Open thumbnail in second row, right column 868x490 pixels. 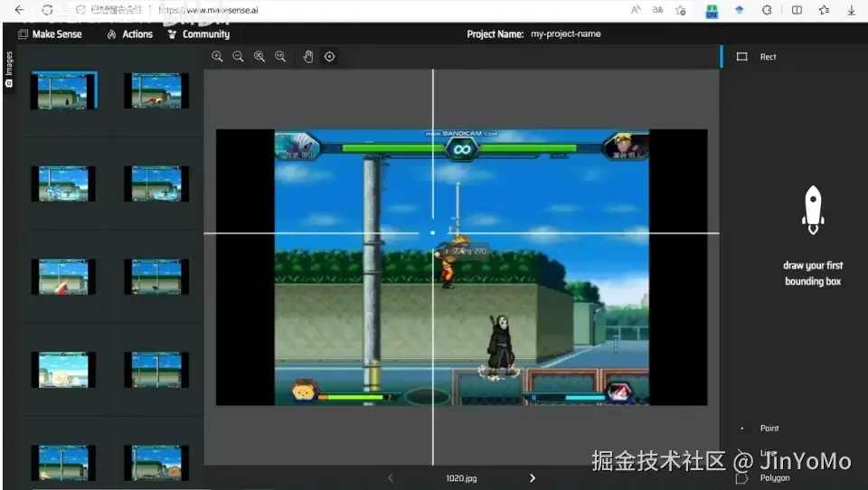pos(156,184)
